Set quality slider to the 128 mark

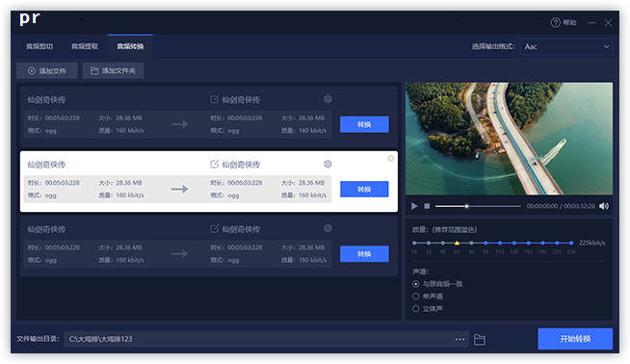(x=514, y=243)
